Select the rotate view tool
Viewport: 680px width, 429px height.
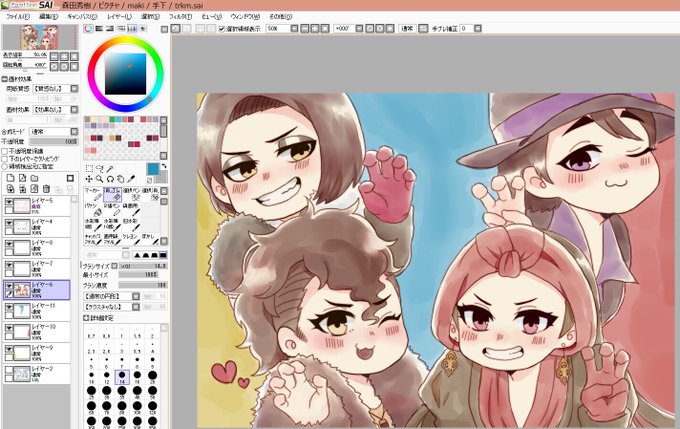click(x=110, y=179)
